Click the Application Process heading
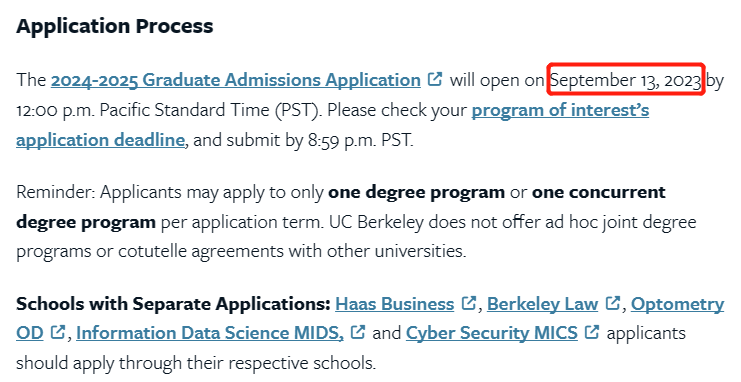This screenshot has width=741, height=382. pyautogui.click(x=115, y=26)
